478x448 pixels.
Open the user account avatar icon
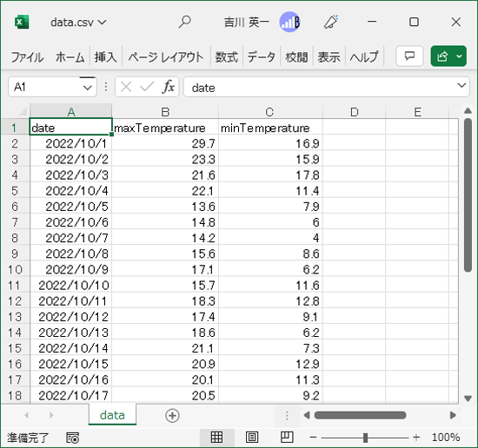point(289,22)
